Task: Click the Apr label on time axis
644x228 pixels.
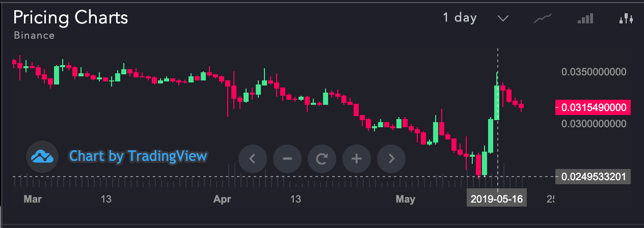Action: pos(220,198)
